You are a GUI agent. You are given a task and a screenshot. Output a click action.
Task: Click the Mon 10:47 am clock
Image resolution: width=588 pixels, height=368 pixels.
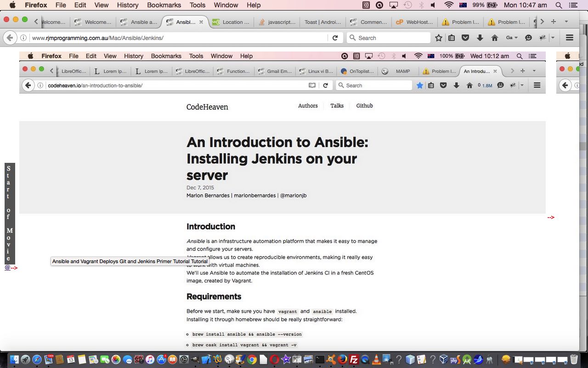(525, 5)
